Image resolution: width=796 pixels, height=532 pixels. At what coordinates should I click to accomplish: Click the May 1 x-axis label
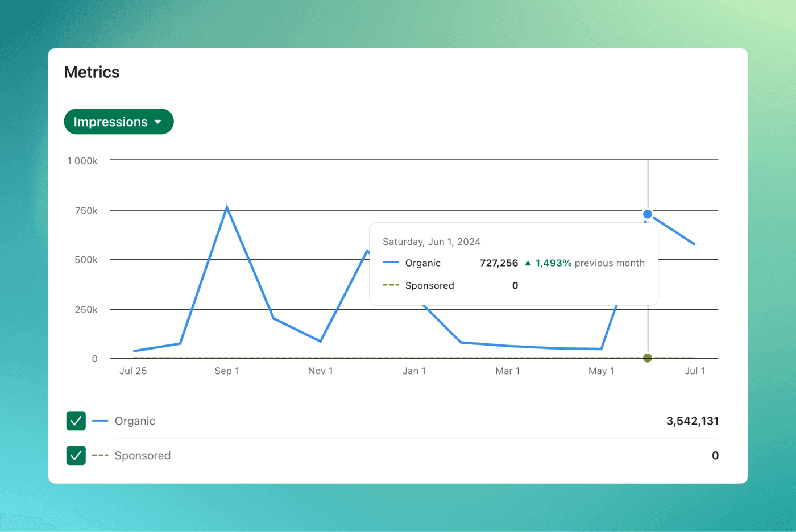coord(601,371)
